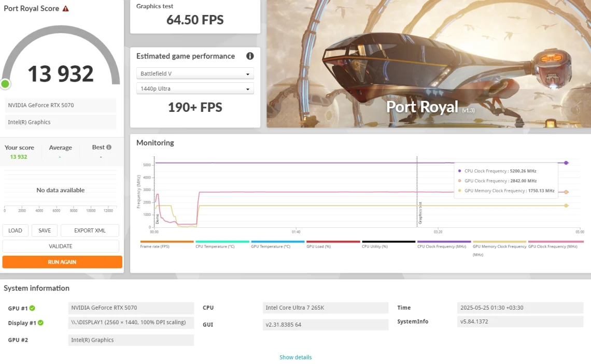This screenshot has height=364, width=591.
Task: Click the 13 932 score number in gauge
Action: pos(61,74)
